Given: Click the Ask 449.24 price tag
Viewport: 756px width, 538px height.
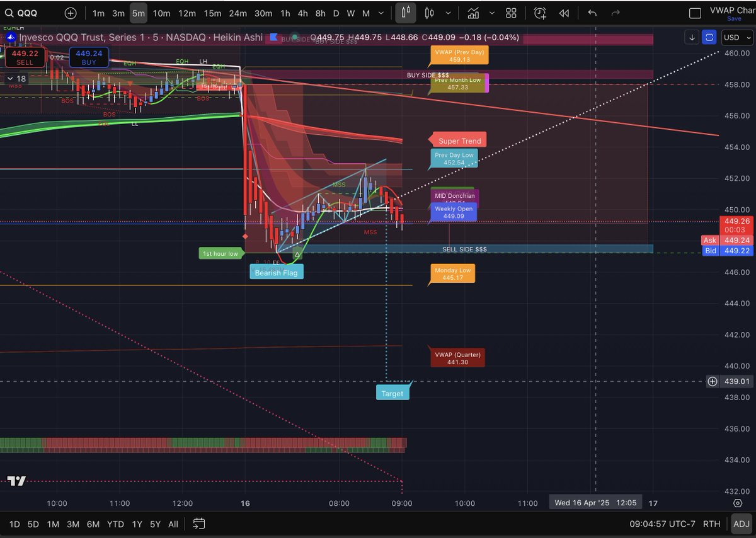Looking at the screenshot, I should [x=727, y=240].
